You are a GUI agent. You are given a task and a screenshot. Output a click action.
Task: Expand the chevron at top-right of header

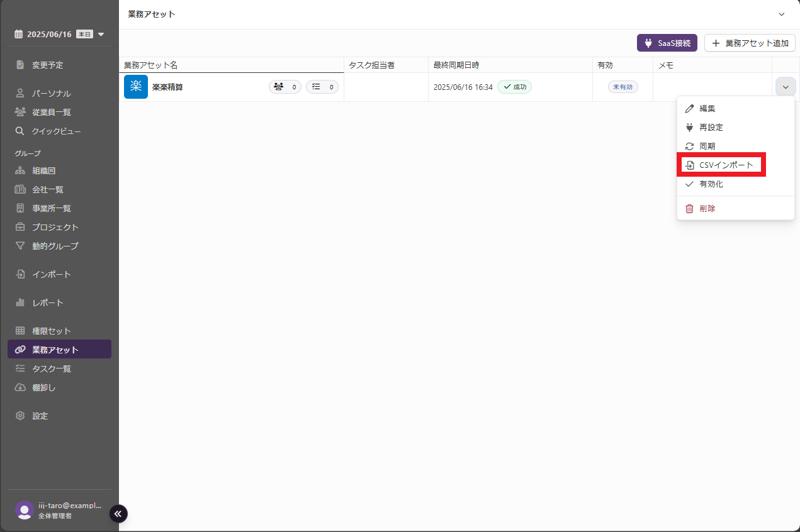point(781,14)
